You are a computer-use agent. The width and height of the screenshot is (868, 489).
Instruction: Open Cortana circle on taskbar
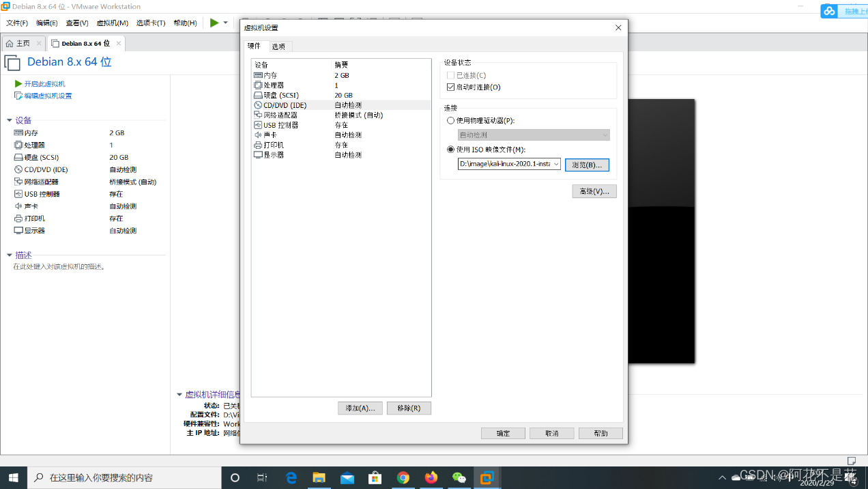coord(235,477)
